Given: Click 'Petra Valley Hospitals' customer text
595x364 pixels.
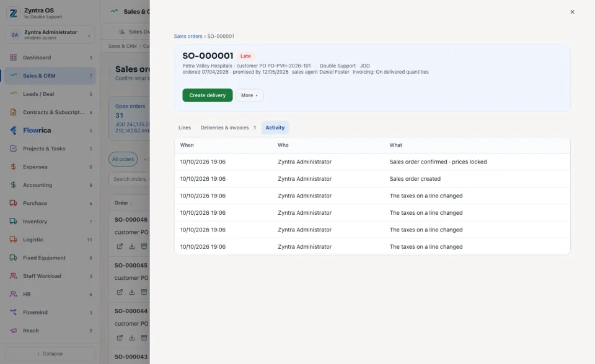Looking at the screenshot, I should click(207, 66).
